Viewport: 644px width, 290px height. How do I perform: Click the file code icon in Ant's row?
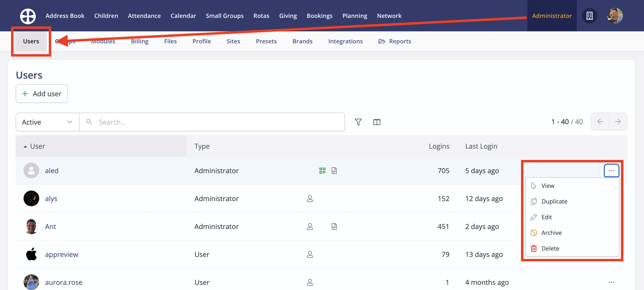pyautogui.click(x=334, y=226)
